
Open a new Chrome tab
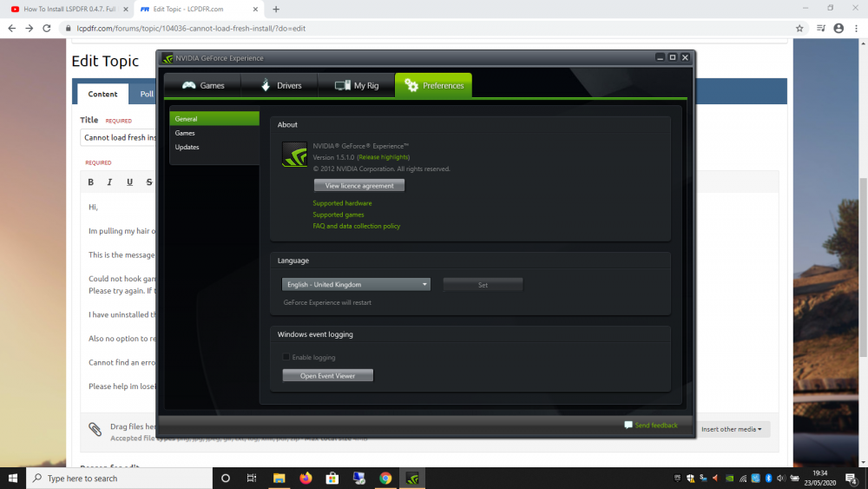click(276, 9)
